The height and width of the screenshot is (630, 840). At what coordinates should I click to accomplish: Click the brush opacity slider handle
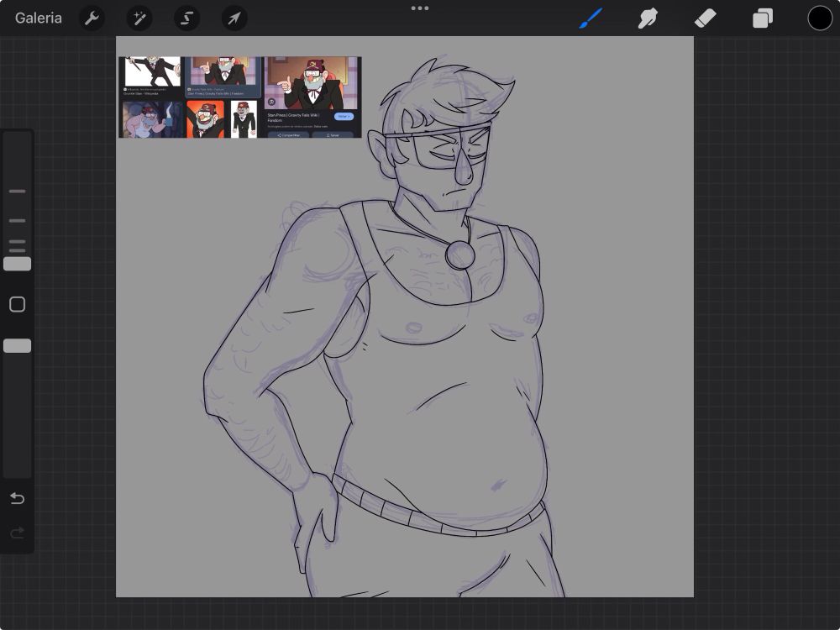[17, 345]
